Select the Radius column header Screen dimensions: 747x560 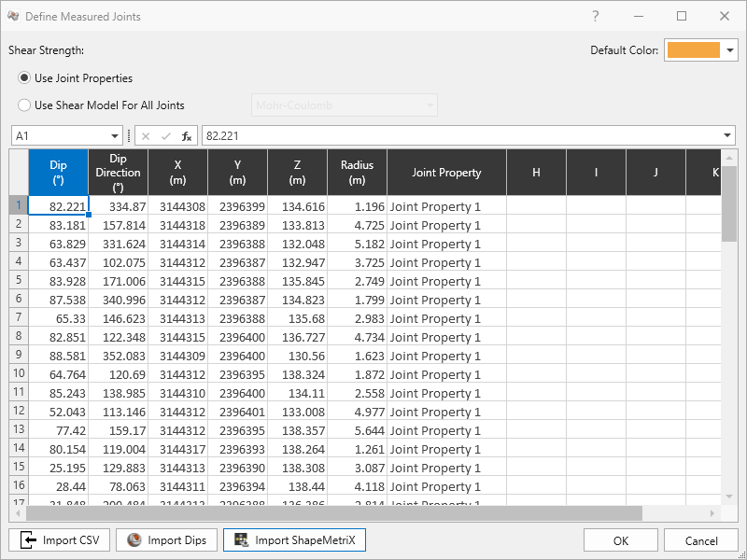coord(358,173)
